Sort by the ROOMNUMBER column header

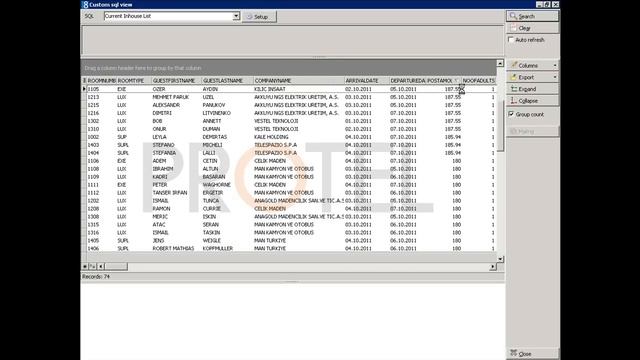tap(102, 81)
